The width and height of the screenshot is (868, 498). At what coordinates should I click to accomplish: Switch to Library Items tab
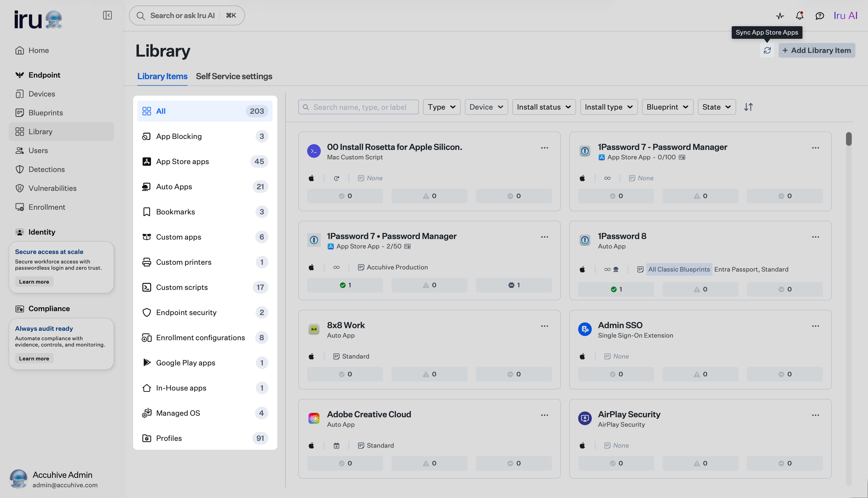(162, 76)
